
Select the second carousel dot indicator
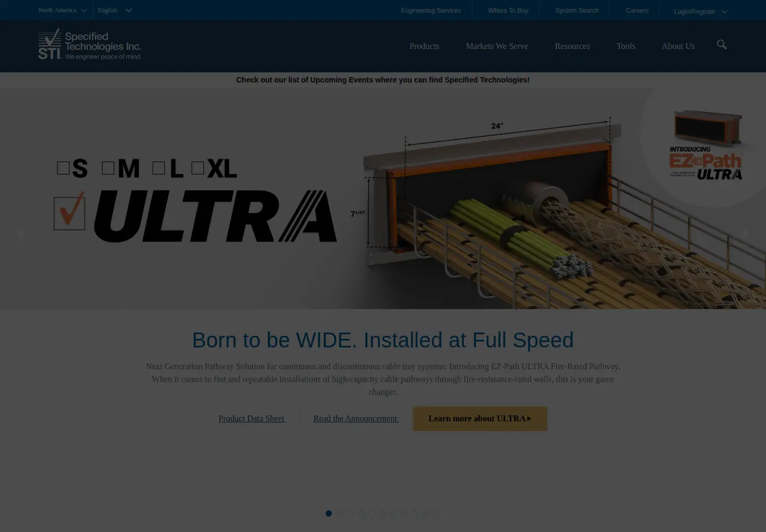click(x=339, y=513)
